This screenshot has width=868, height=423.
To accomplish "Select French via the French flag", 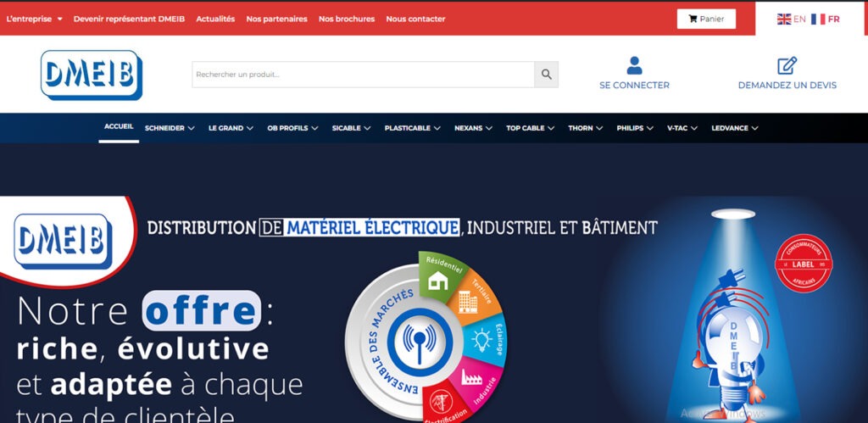I will click(x=818, y=19).
